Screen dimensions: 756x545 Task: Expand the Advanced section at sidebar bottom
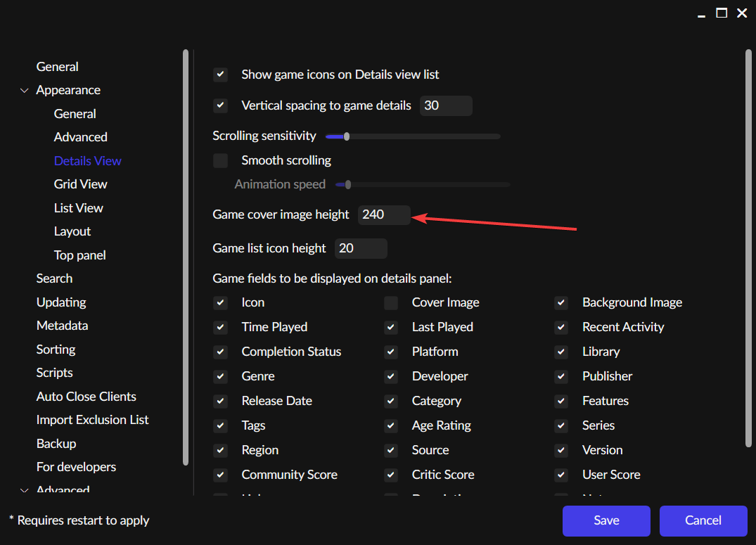[x=25, y=490]
